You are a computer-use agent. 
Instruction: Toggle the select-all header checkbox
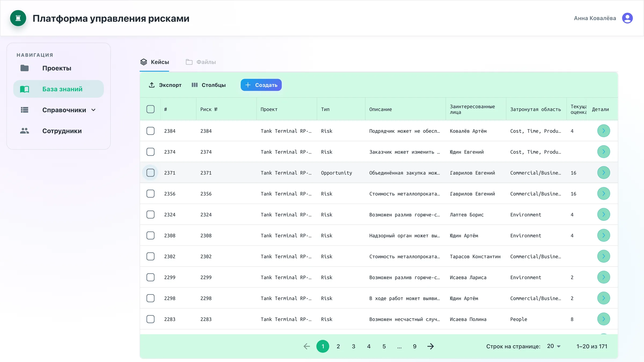pyautogui.click(x=151, y=109)
